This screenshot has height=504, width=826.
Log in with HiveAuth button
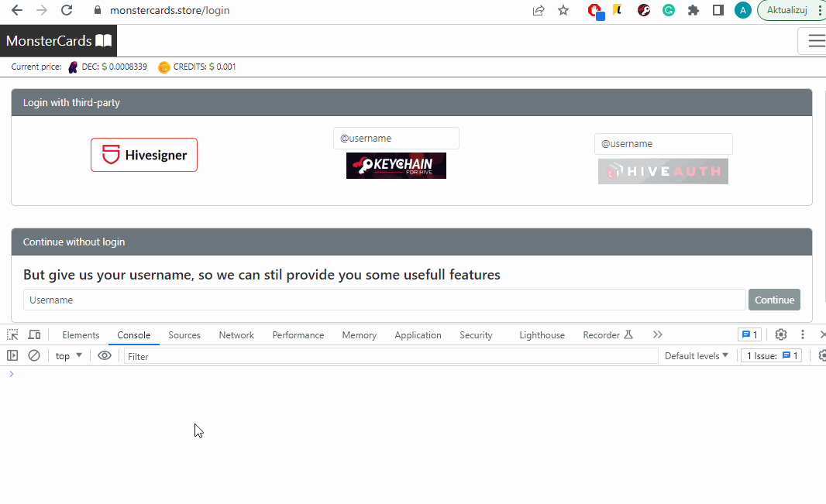pyautogui.click(x=663, y=172)
